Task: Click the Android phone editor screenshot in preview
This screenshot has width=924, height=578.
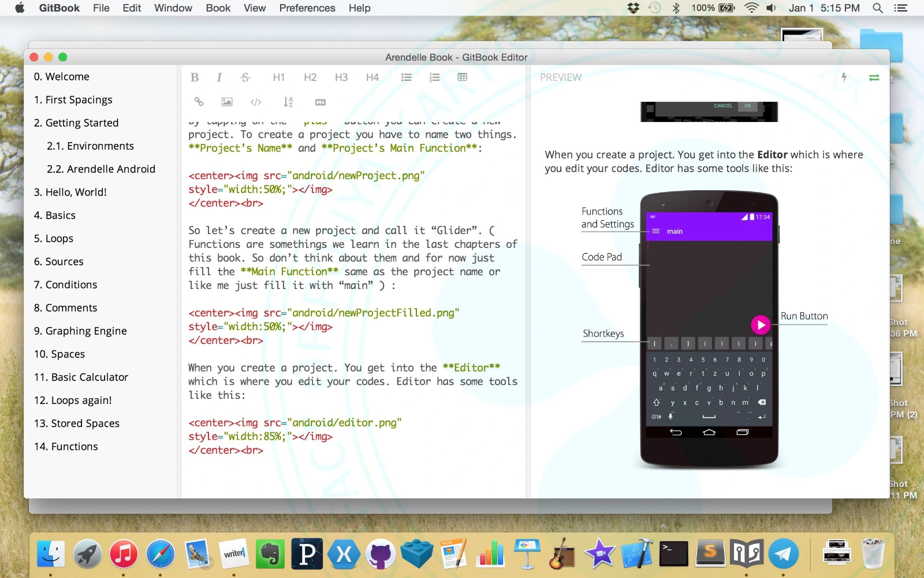Action: [709, 330]
